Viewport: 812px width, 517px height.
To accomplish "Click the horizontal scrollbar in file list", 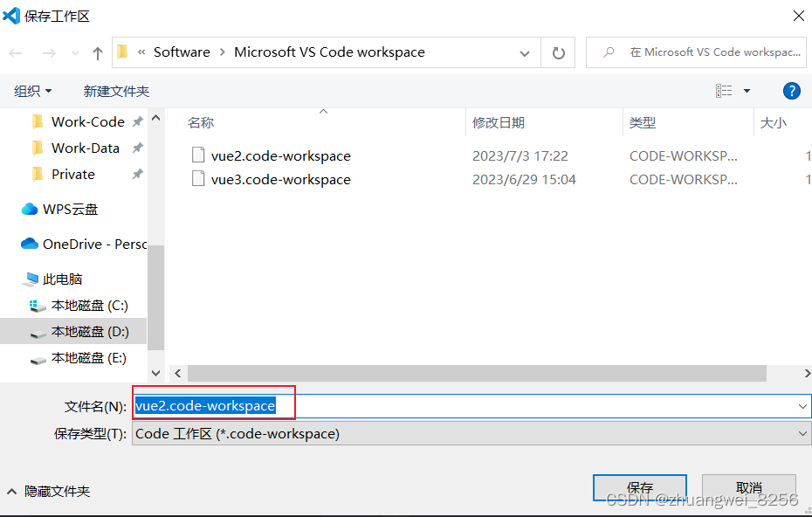I will (477, 373).
